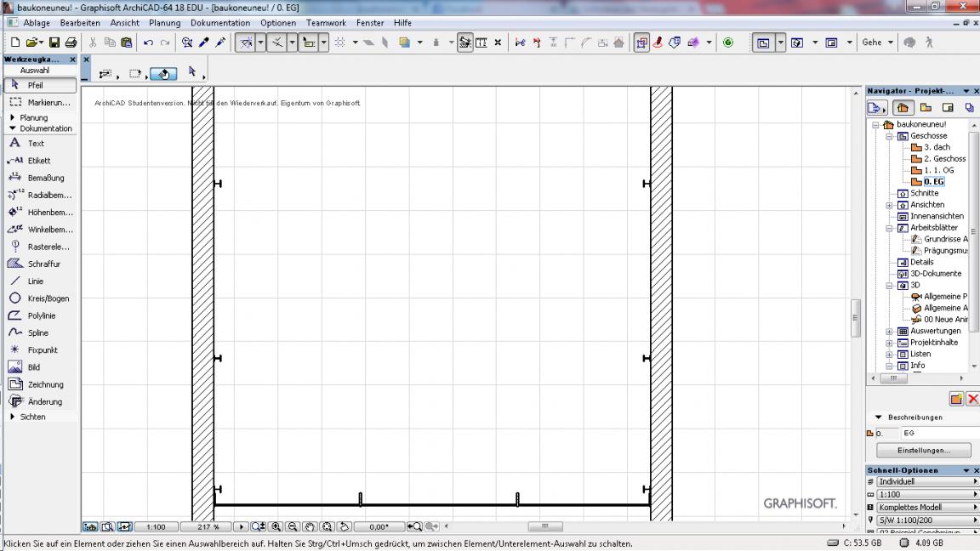Pick the Rasterelement grid tool
This screenshot has width=980, height=551.
[40, 247]
